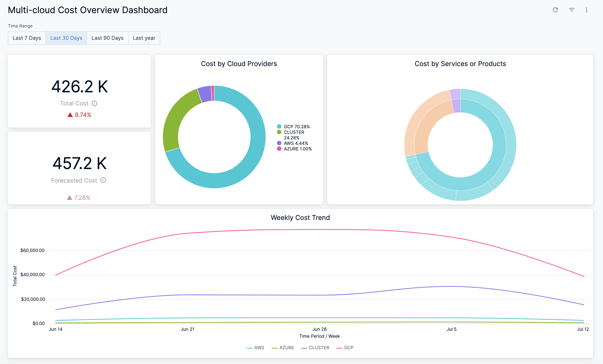Switch to Last 90 Days range
Screen dimensions: 603x364
(x=107, y=38)
